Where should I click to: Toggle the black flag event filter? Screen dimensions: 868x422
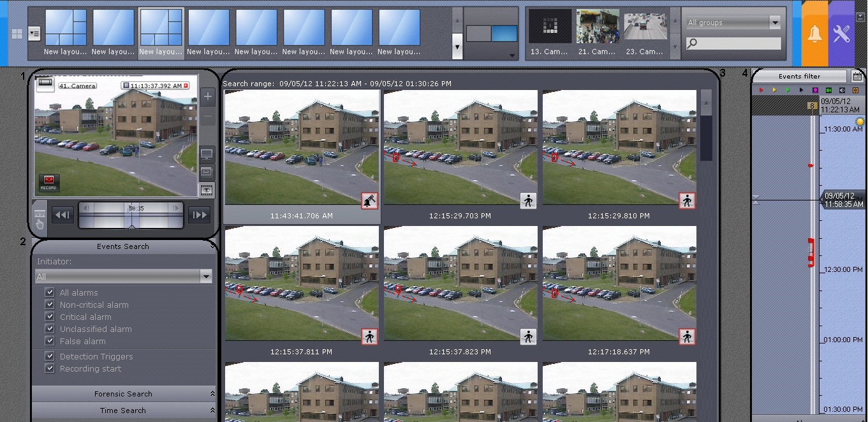click(x=801, y=91)
